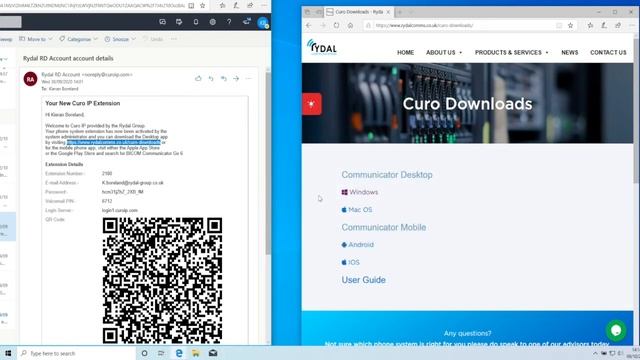The height and width of the screenshot is (360, 640).
Task: Open settings gear in Outlook header
Action: pos(213,22)
